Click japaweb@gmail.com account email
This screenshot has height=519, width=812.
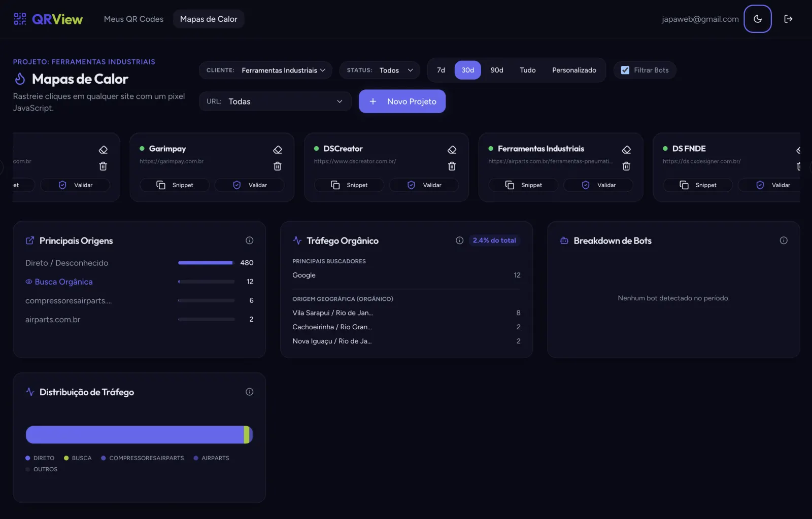[x=700, y=19]
